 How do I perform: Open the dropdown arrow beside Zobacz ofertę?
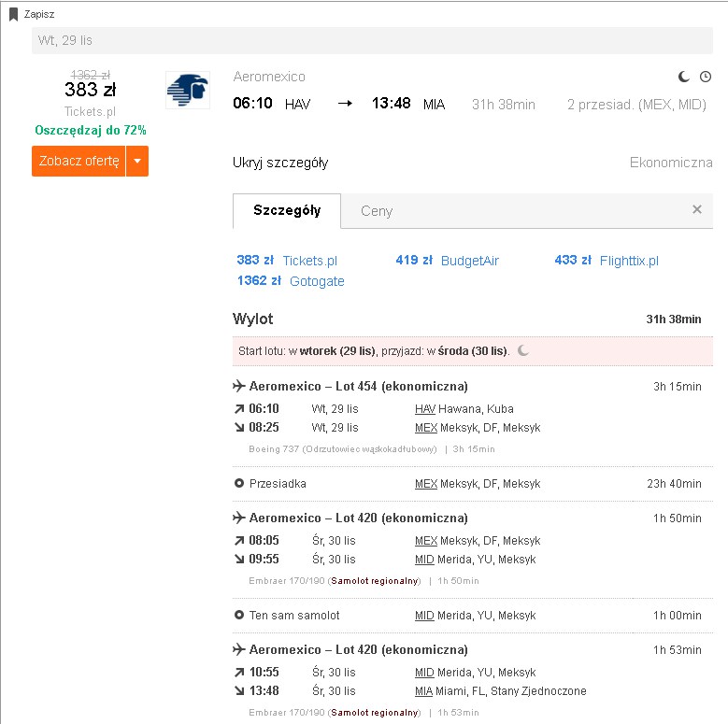click(137, 161)
